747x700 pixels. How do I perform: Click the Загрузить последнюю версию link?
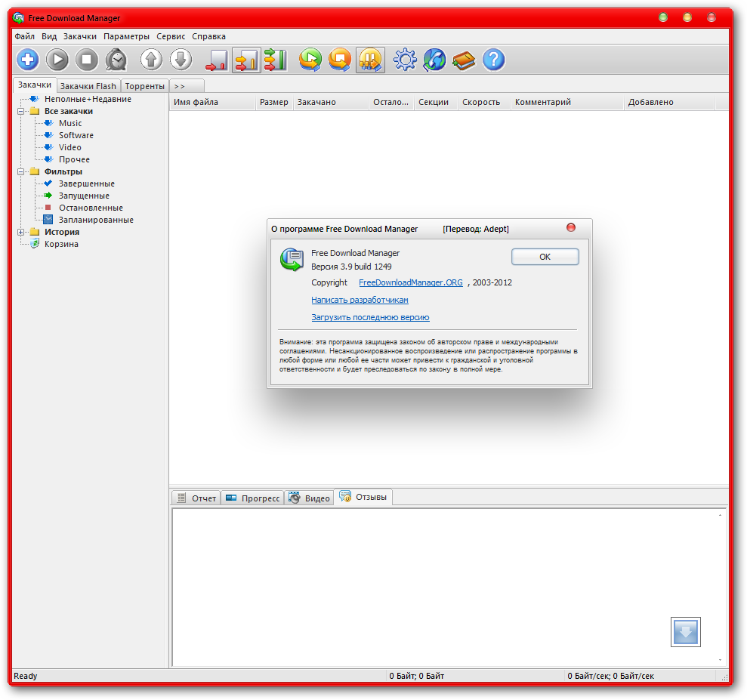point(370,317)
